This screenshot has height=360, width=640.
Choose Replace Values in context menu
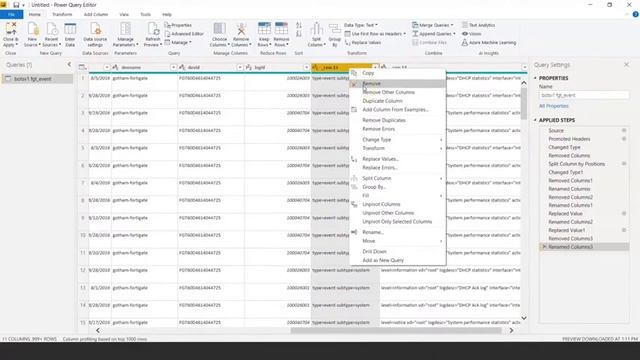coord(398,159)
